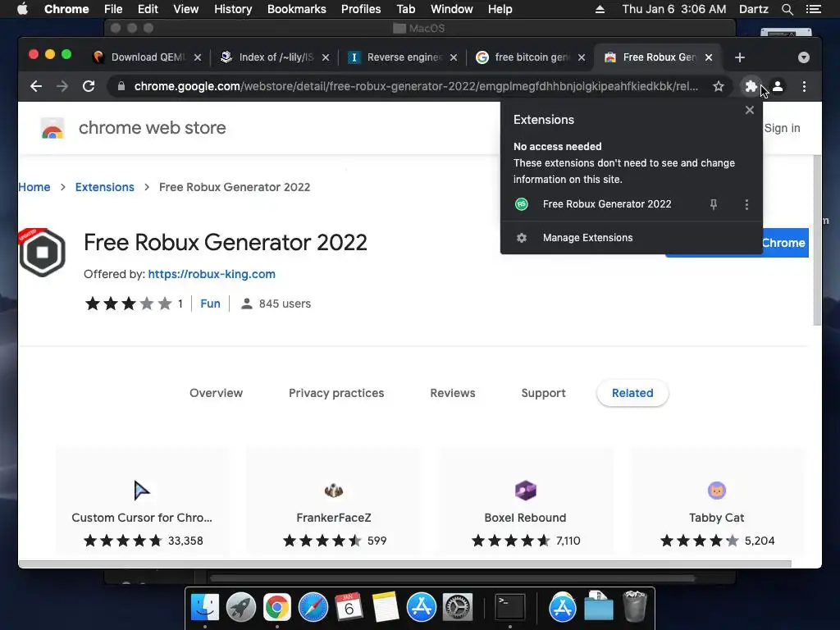
Task: Open Spotlight search in the menu bar
Action: pos(787,9)
